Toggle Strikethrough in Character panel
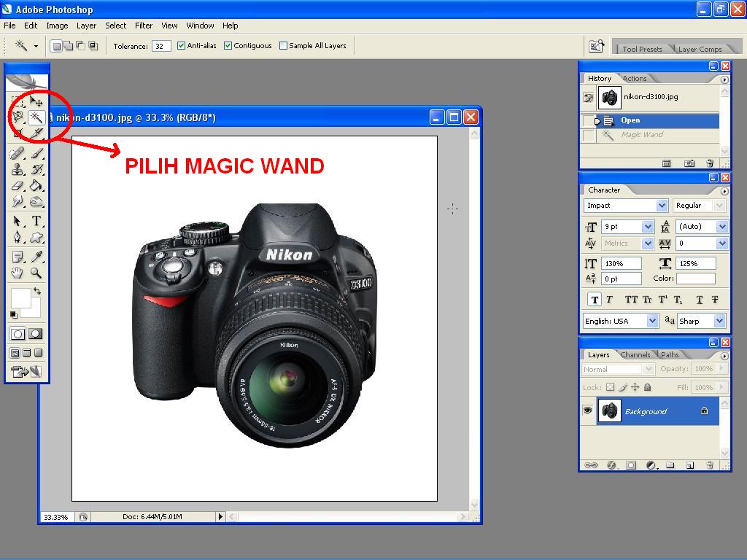 click(715, 300)
